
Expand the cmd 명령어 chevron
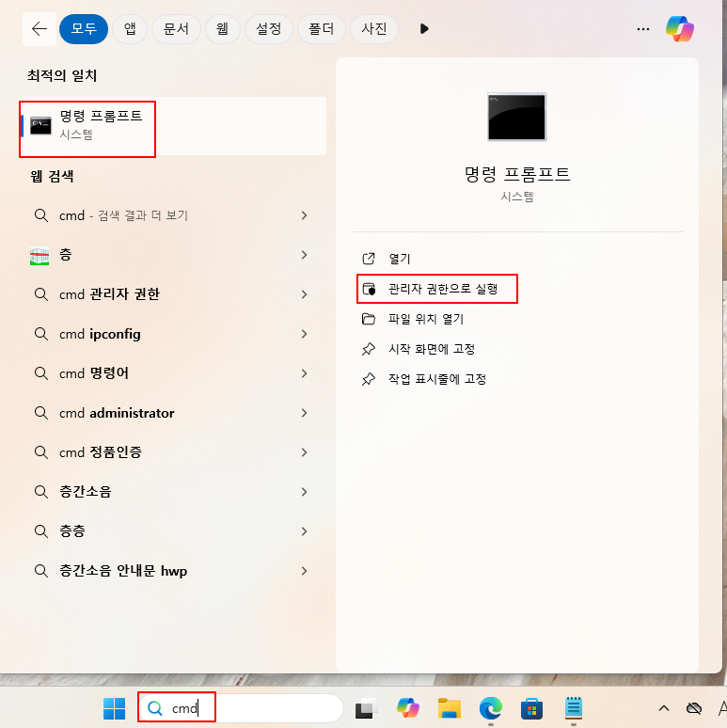coord(304,373)
